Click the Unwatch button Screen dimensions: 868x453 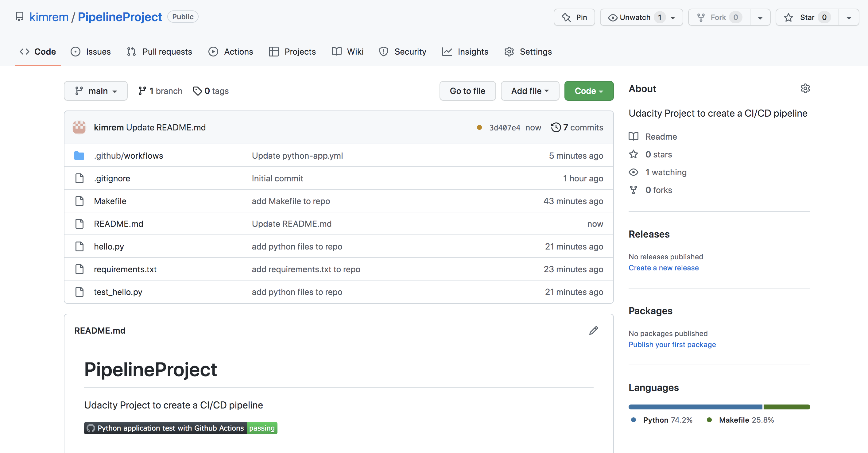pyautogui.click(x=641, y=17)
